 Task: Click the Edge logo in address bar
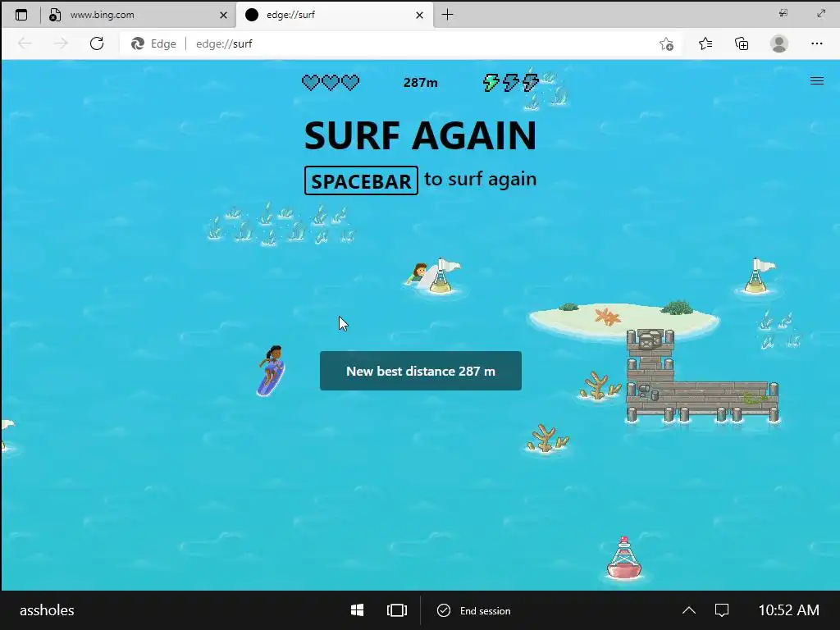(x=138, y=44)
